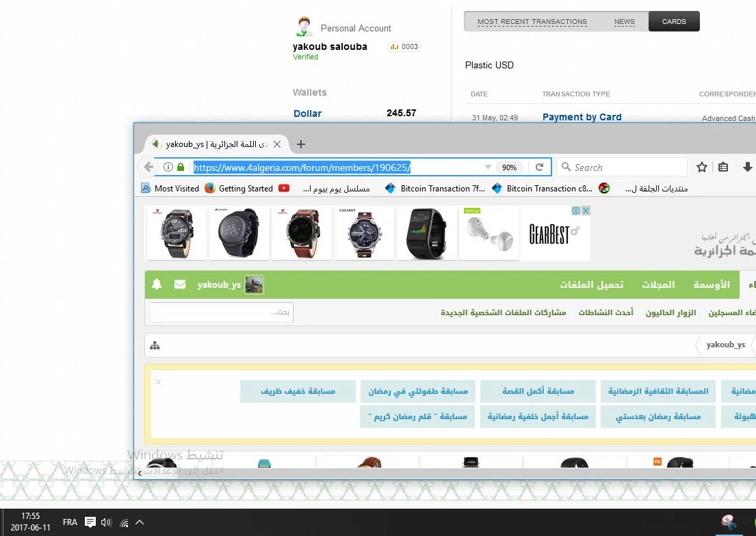The width and height of the screenshot is (756, 536).
Task: Open مسابقة أكمل القصة button
Action: [538, 391]
